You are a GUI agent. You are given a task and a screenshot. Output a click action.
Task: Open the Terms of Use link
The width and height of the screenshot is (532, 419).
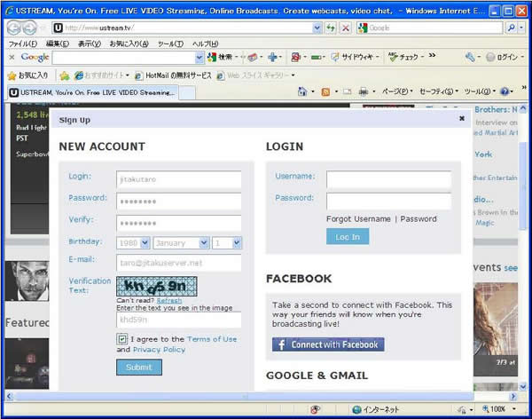[212, 339]
